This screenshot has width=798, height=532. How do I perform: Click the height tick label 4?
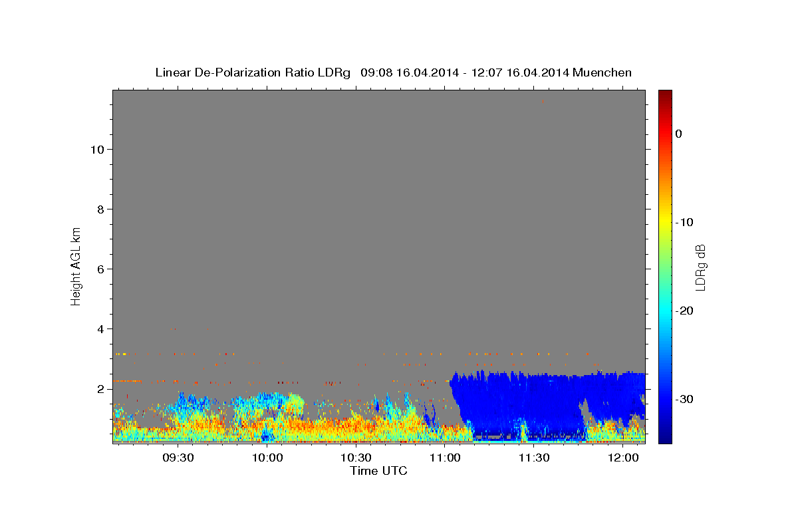(100, 329)
